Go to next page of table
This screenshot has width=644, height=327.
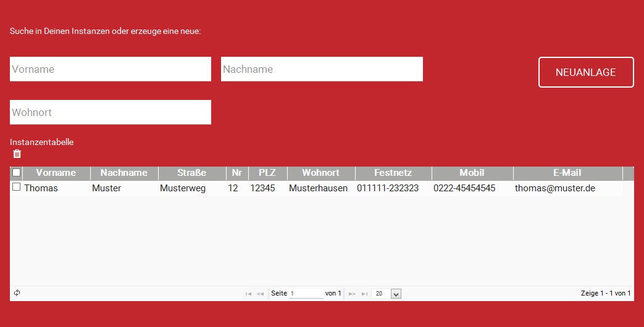(352, 294)
